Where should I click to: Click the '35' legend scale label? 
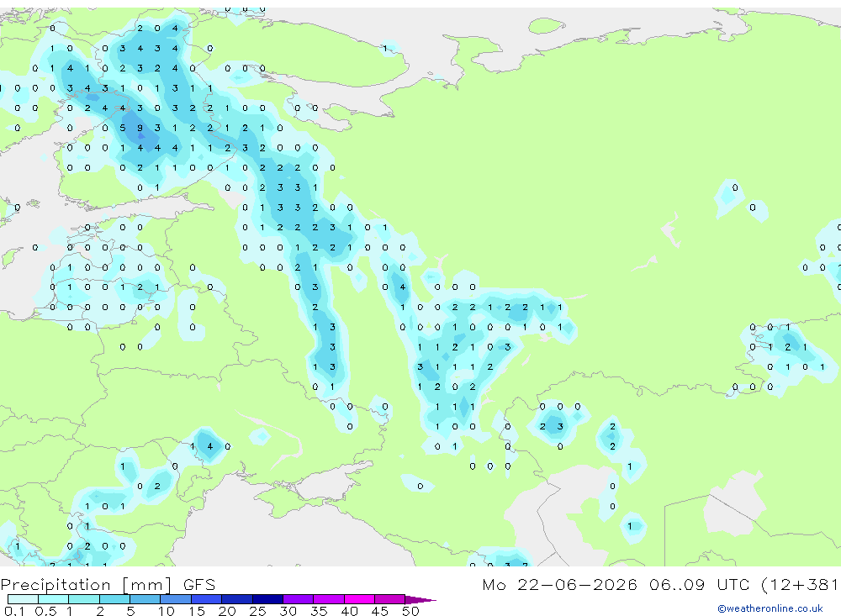[319, 611]
